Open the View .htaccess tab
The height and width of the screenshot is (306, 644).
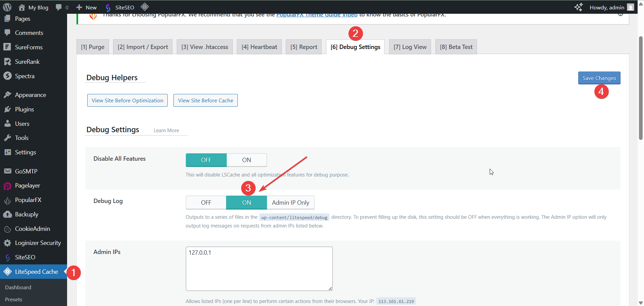205,47
